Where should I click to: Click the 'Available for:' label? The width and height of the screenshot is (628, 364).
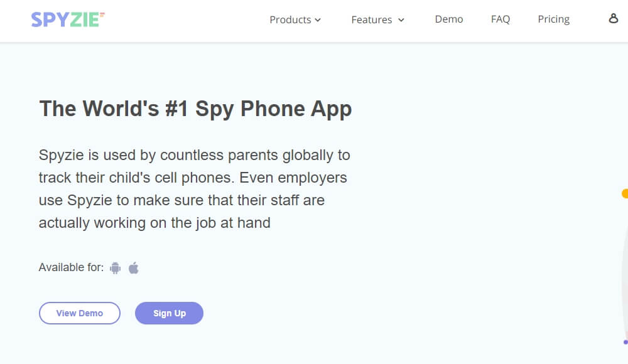pos(71,267)
